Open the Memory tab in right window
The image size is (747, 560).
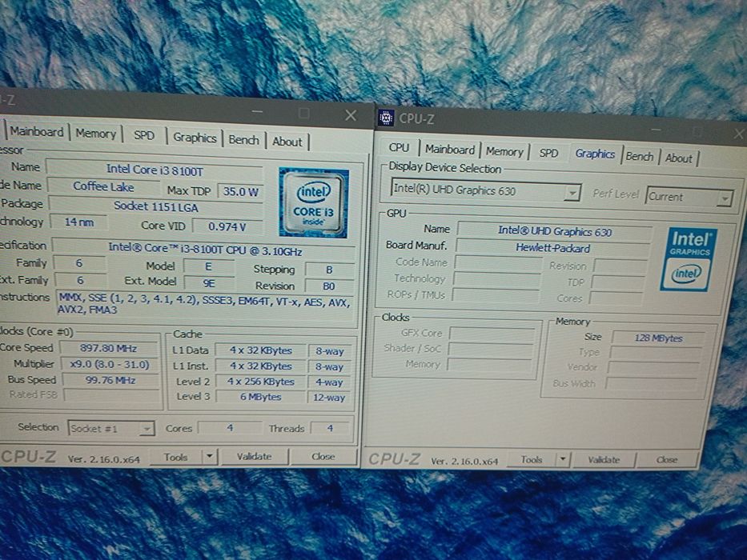point(504,151)
